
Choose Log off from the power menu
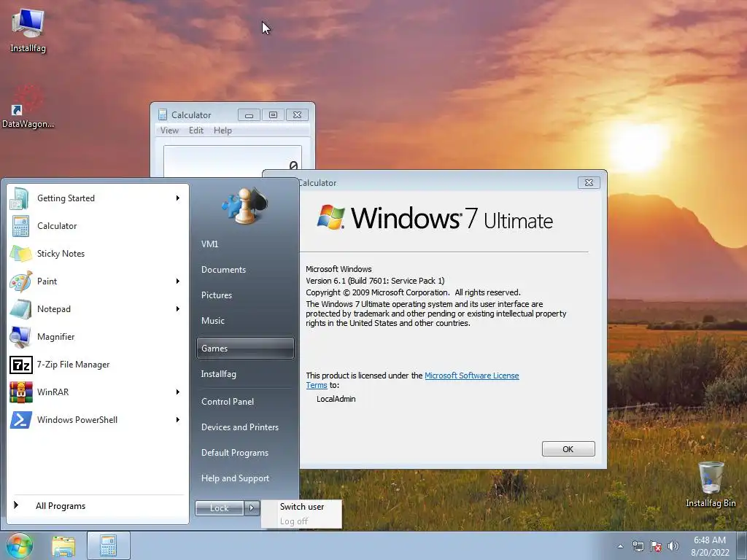point(301,521)
